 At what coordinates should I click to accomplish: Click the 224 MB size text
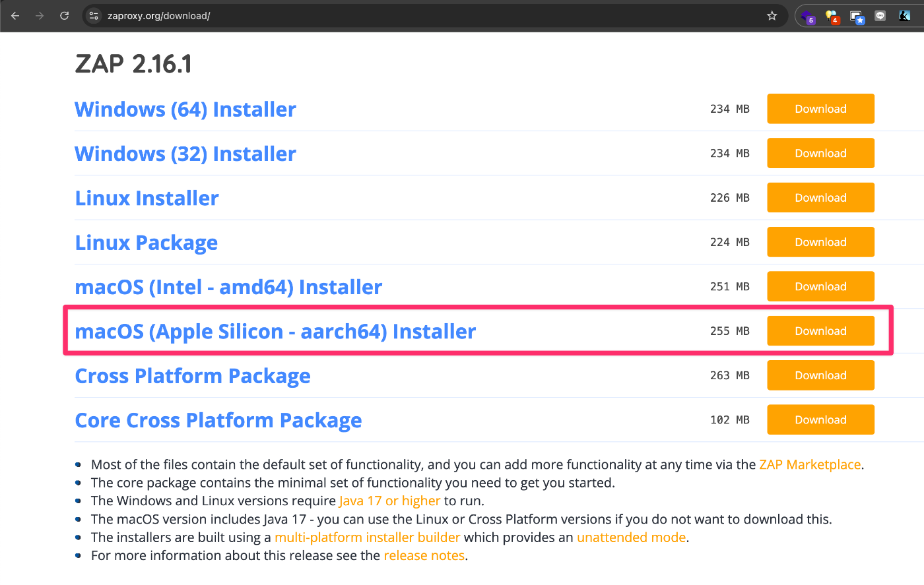tap(729, 242)
